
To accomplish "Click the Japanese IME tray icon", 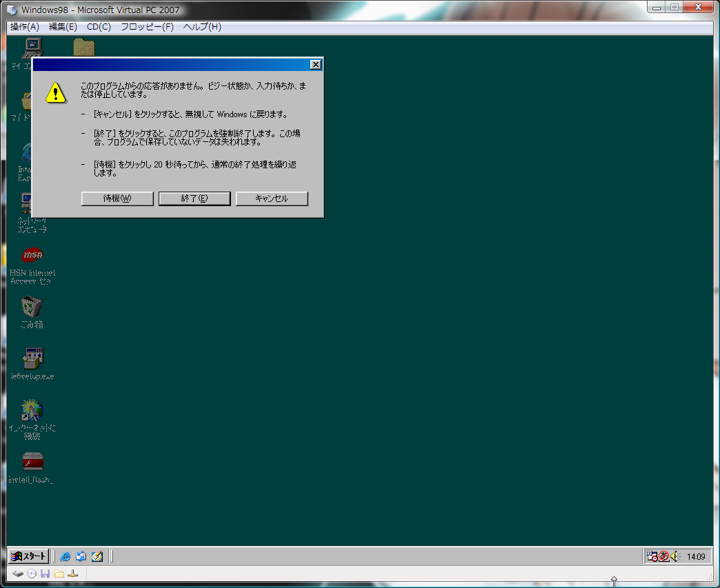I will click(663, 556).
